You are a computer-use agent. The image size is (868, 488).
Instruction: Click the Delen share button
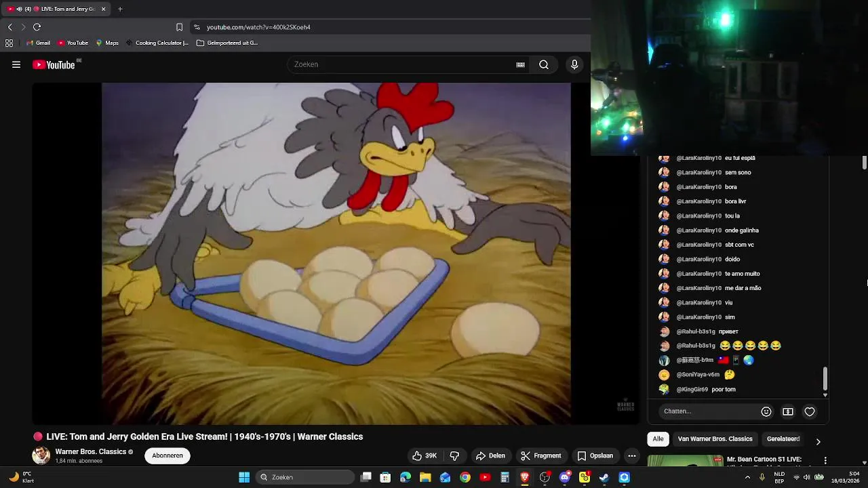pos(490,455)
